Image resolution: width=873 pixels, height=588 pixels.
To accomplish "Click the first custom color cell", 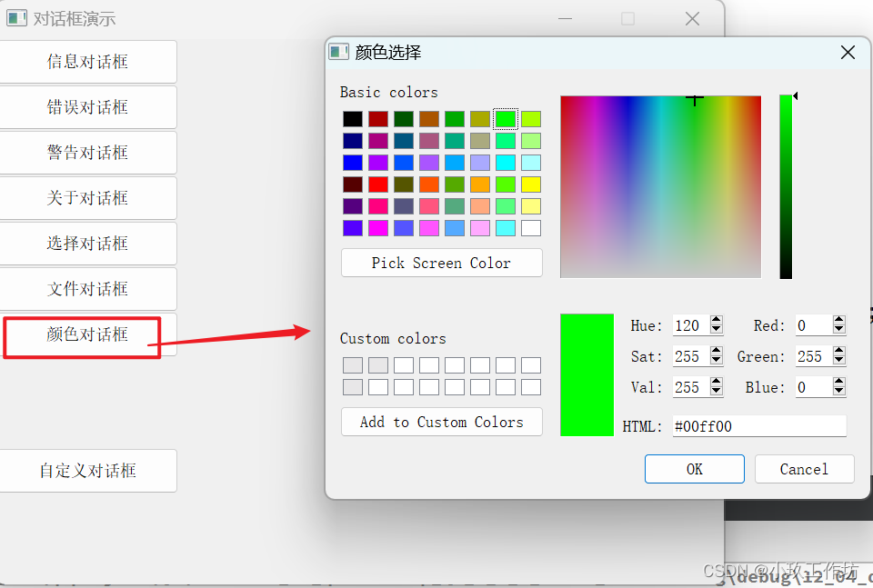I will 353,365.
